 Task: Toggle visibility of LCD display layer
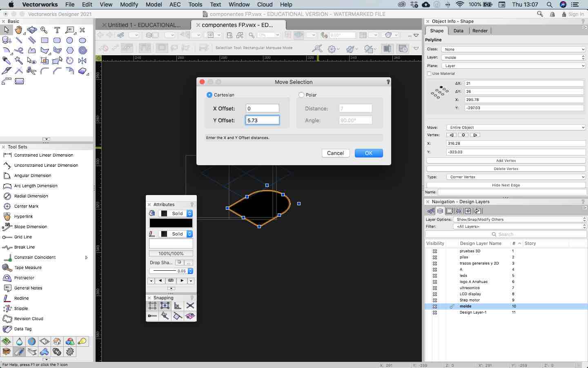tap(435, 294)
